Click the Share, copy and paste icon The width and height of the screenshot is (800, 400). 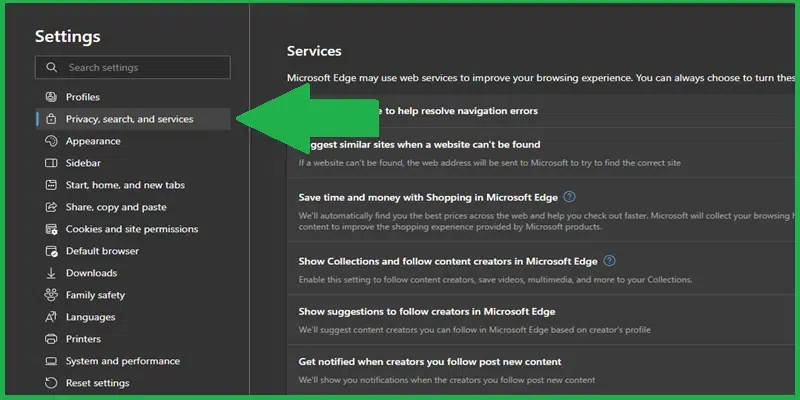(x=51, y=207)
